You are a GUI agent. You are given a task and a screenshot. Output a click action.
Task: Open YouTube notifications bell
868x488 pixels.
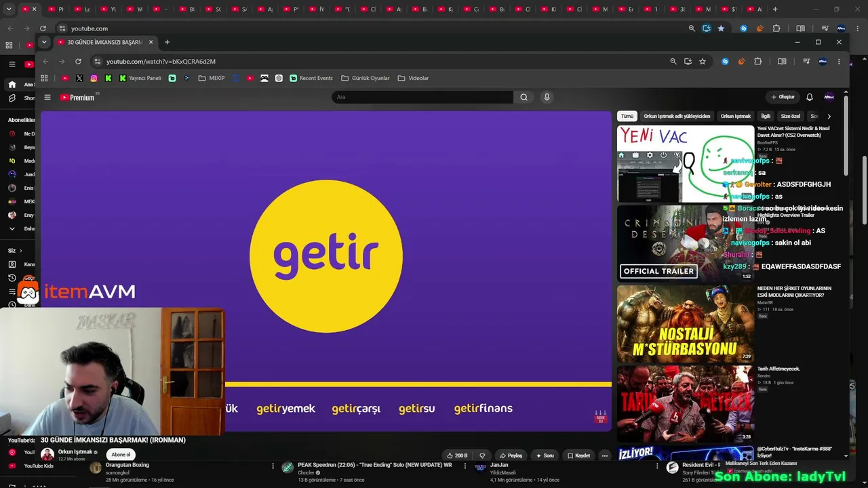click(x=809, y=97)
